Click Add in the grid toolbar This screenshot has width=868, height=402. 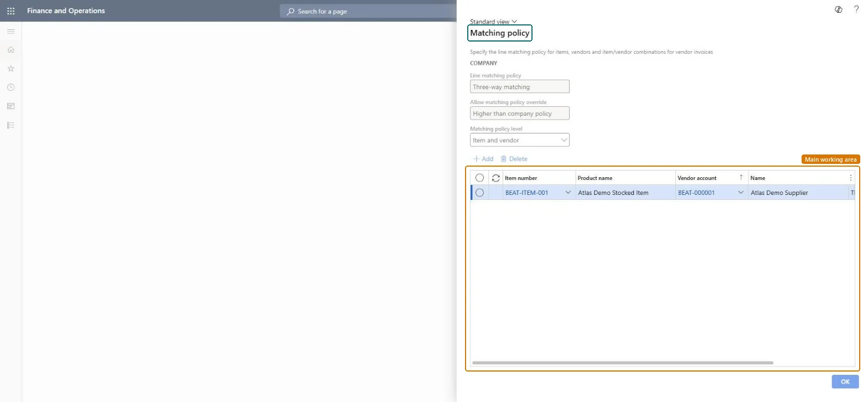coord(483,159)
